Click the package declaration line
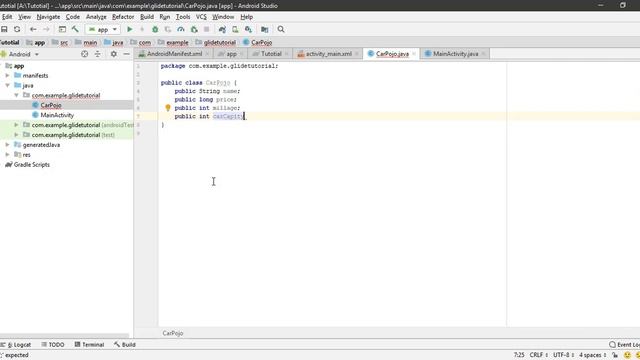This screenshot has width=640, height=360. (x=220, y=66)
